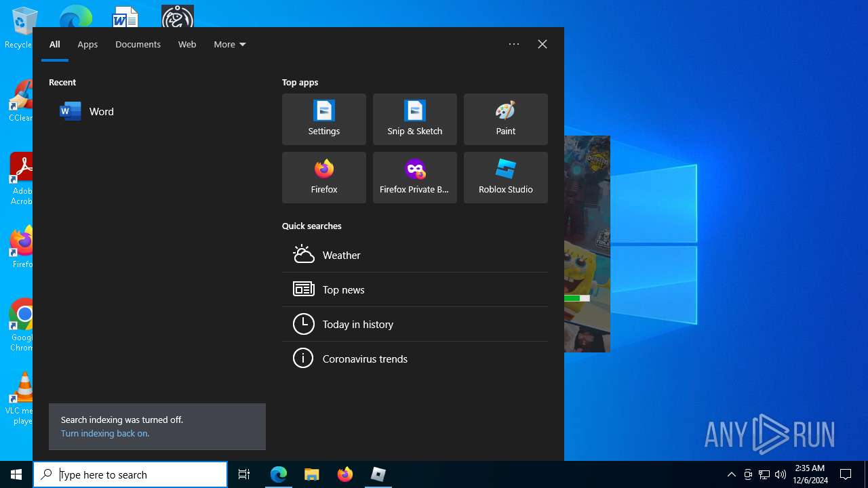Viewport: 868px width, 488px height.
Task: Launch Roblox Studio tile
Action: (x=506, y=178)
